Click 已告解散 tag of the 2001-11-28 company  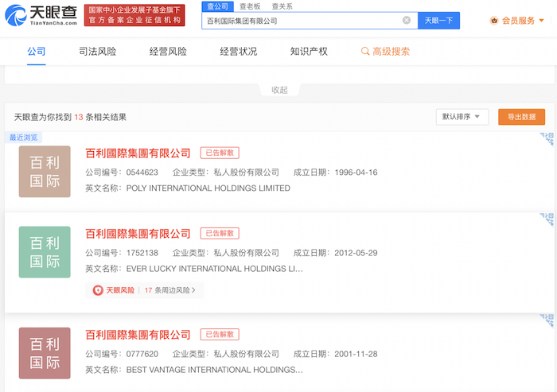[x=220, y=335]
